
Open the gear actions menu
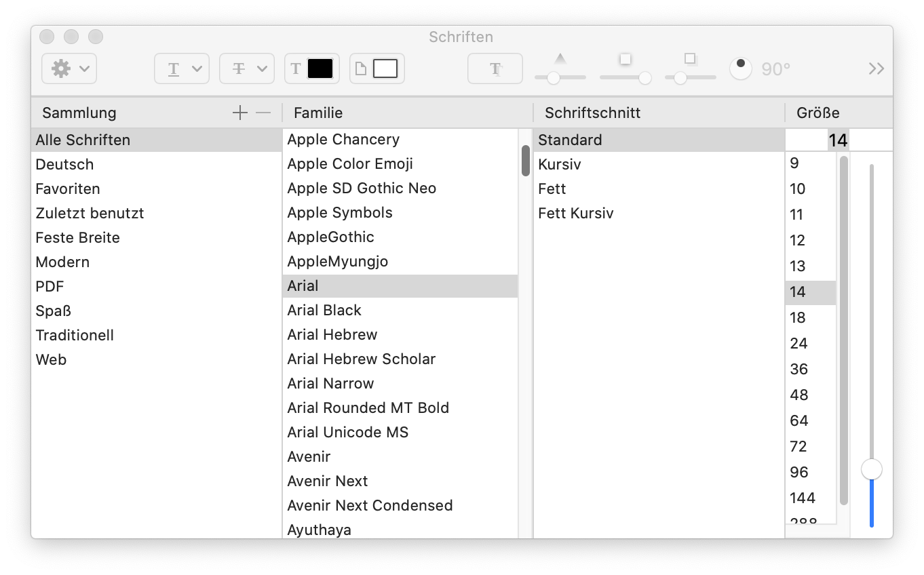click(x=69, y=68)
